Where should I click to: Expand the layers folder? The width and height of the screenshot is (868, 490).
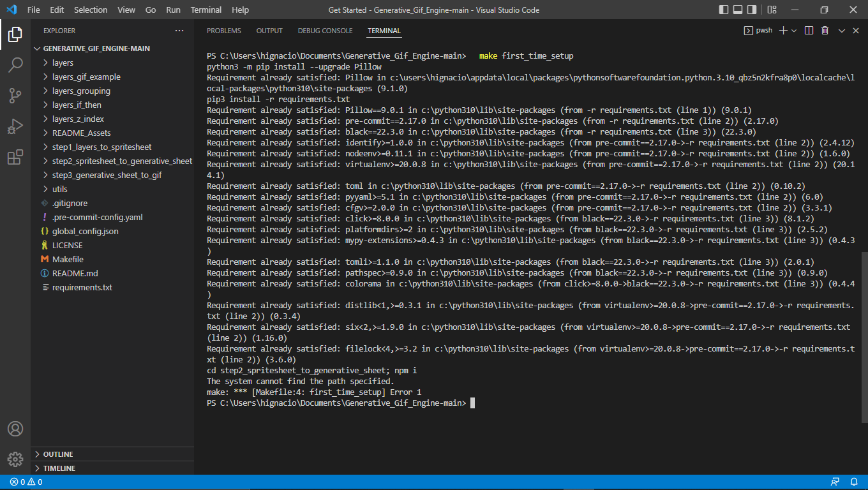(x=112, y=63)
